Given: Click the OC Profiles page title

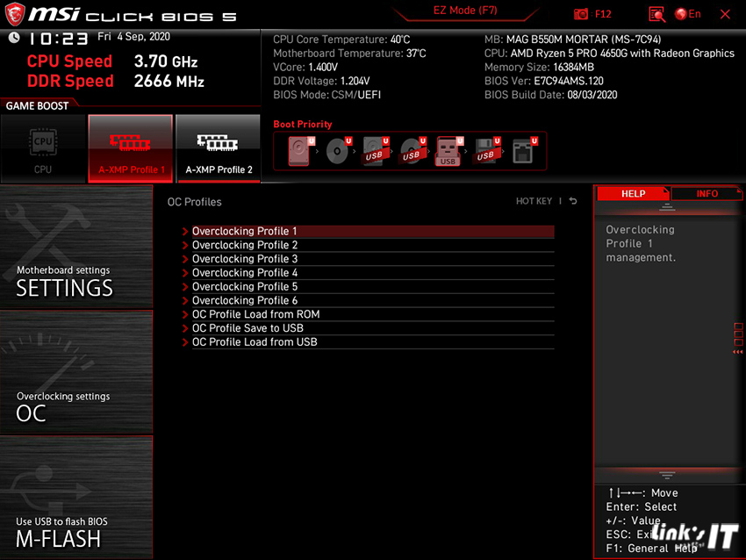Looking at the screenshot, I should pos(195,202).
